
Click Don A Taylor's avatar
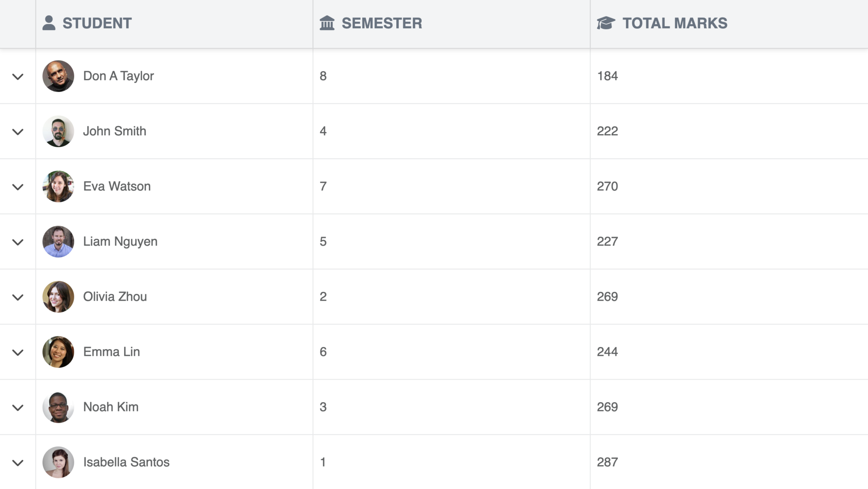[x=58, y=76]
